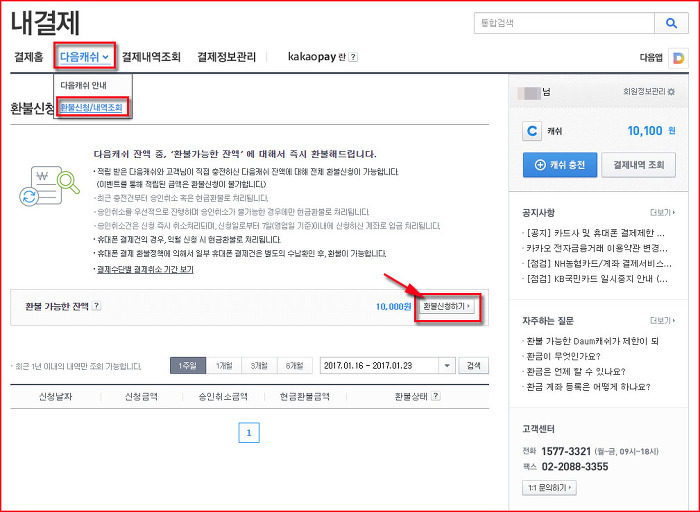Screen dimensions: 700x512
Task: Open FAQ 환급이 무엇인가요?
Action: [563, 356]
